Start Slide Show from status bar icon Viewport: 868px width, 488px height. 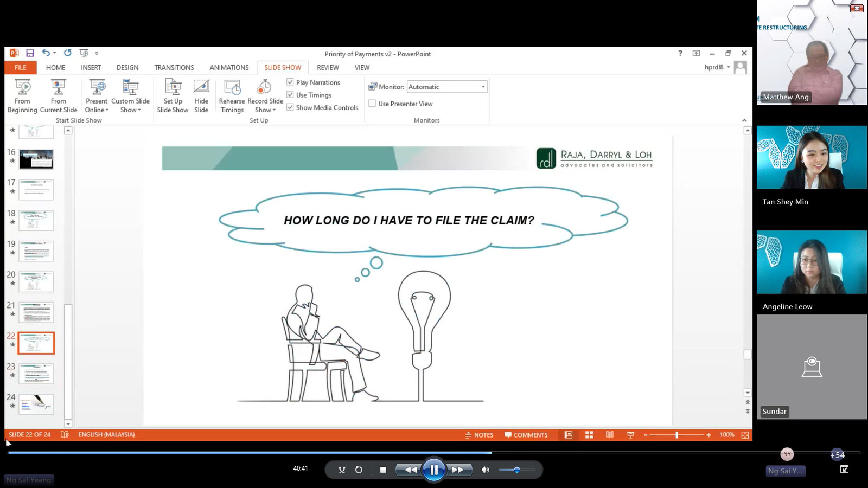pos(630,435)
